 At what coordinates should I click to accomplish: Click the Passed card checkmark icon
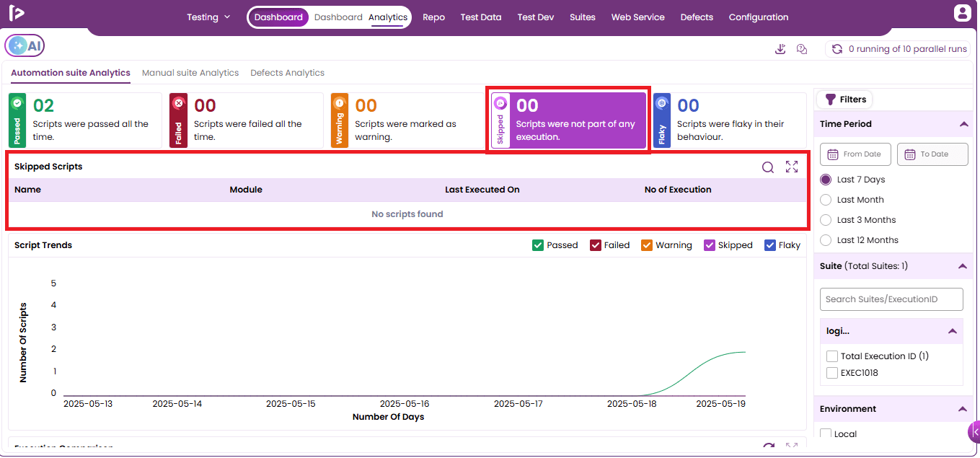point(17,103)
